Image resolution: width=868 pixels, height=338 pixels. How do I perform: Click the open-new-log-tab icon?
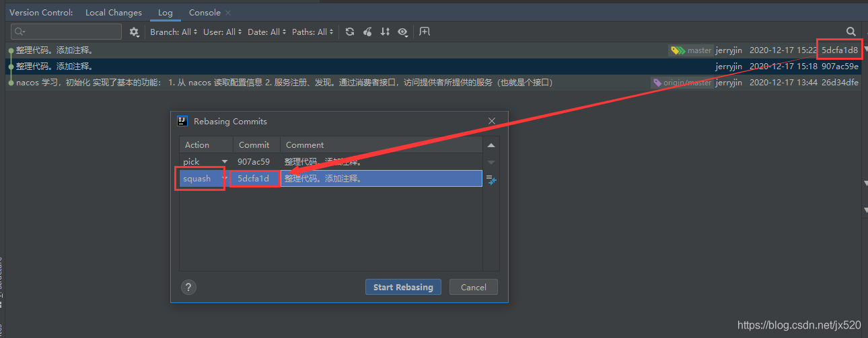coord(424,32)
